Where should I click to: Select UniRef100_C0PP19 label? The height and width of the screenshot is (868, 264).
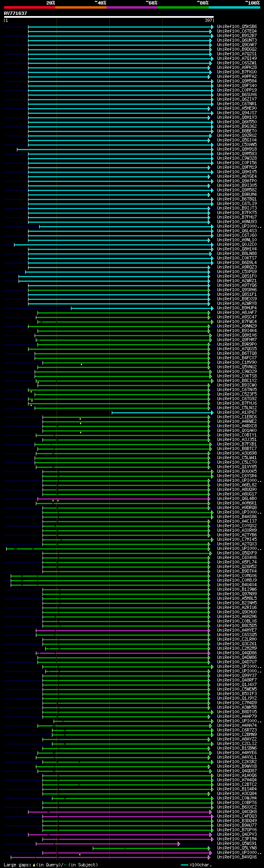[x=237, y=90]
